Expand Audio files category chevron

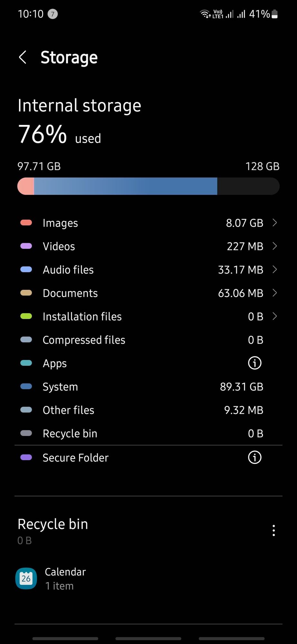274,269
